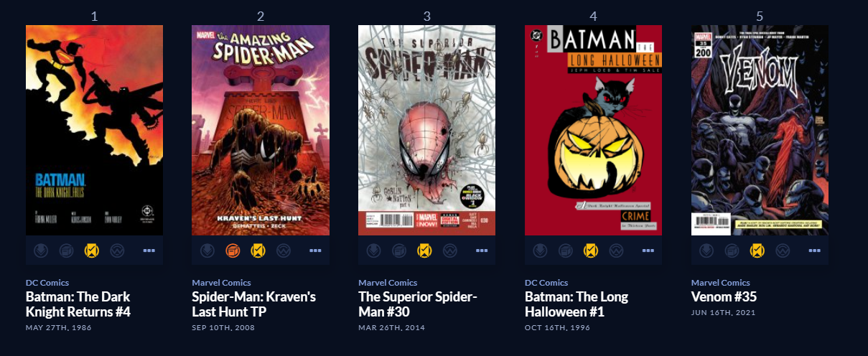Toggle read status for Dark Knight Returns #4
Screen dimensions: 868x356
pyautogui.click(x=91, y=250)
